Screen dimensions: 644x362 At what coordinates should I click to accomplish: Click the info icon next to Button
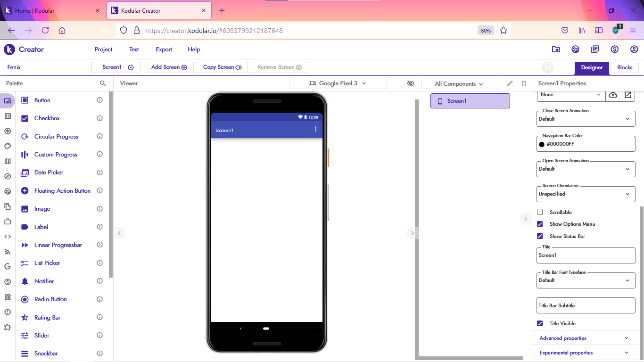[99, 100]
